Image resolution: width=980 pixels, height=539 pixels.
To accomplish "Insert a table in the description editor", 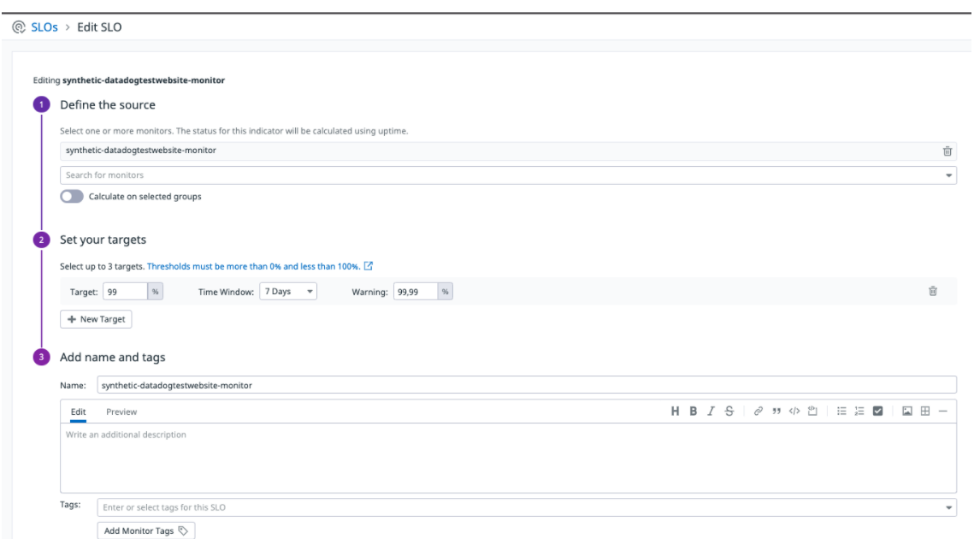I will coord(925,411).
